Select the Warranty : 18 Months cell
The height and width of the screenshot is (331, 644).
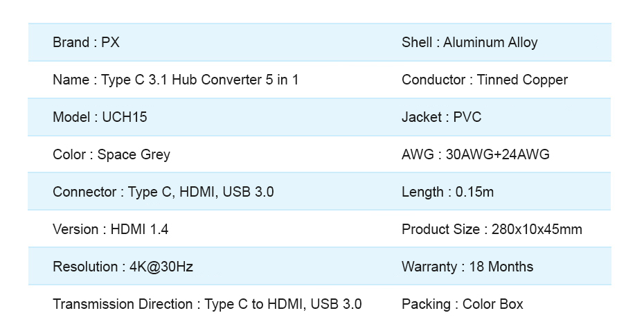coord(467,267)
